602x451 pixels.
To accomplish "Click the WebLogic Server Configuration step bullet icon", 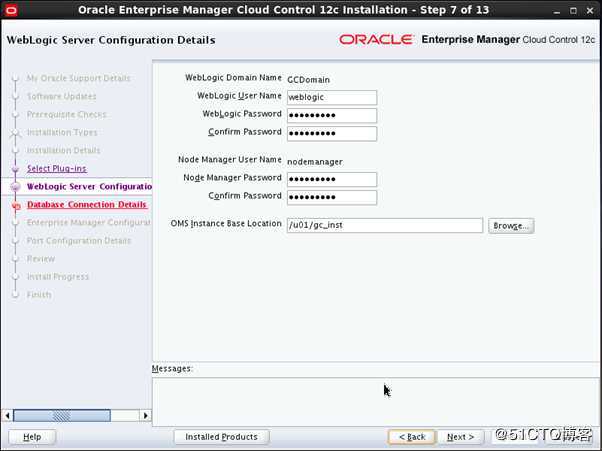I will pos(15,187).
